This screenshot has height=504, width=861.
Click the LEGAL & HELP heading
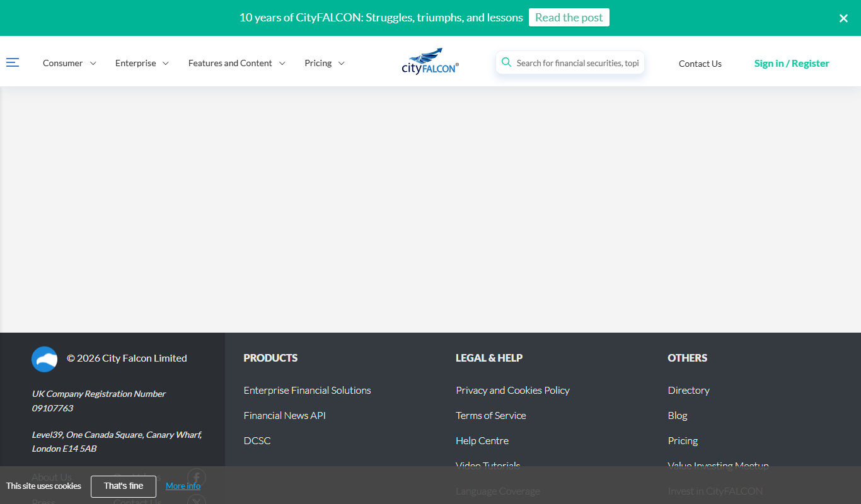pyautogui.click(x=489, y=358)
